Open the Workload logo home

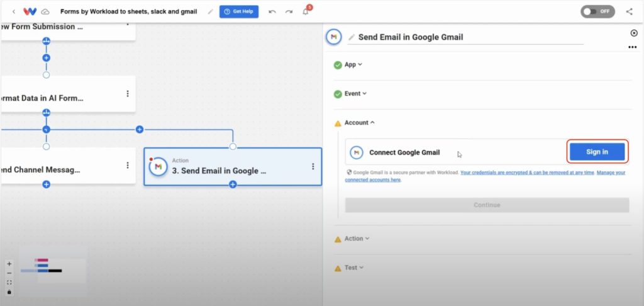(x=30, y=11)
